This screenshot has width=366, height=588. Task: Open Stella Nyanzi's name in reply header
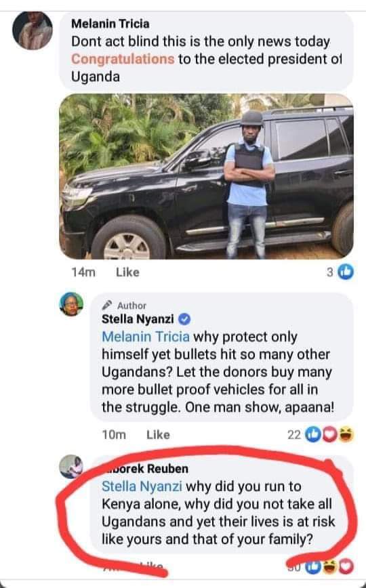coord(138,319)
